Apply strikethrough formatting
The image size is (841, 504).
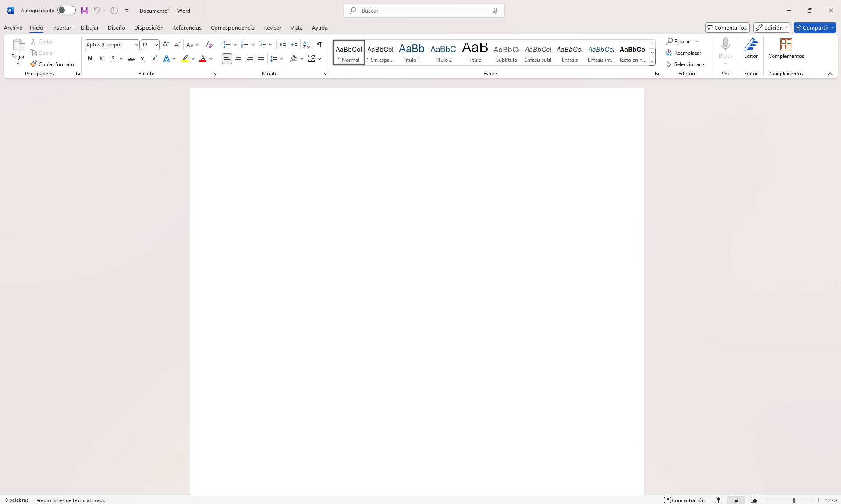(x=131, y=59)
